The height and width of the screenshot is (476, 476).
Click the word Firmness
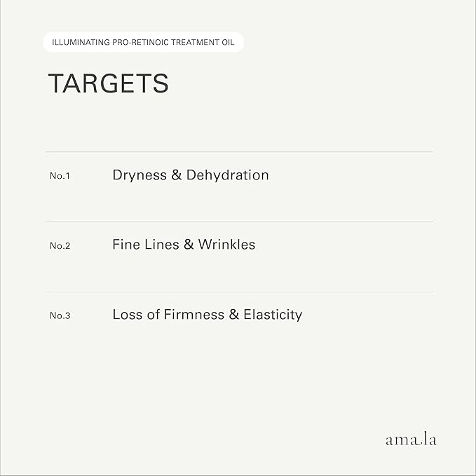tap(193, 315)
